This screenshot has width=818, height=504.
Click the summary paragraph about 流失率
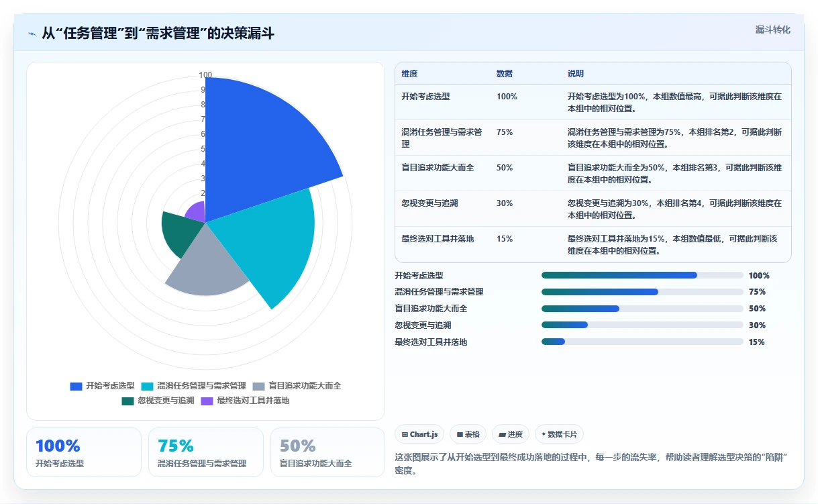click(591, 464)
